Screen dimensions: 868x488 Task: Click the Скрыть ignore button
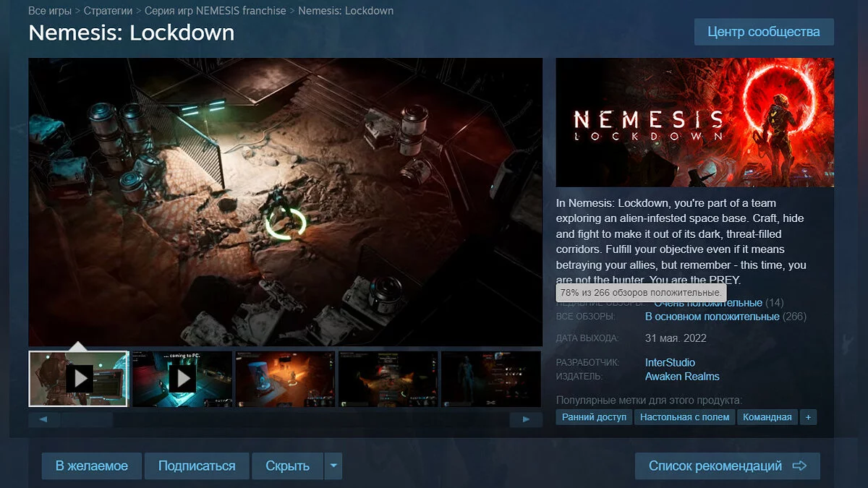tap(287, 466)
